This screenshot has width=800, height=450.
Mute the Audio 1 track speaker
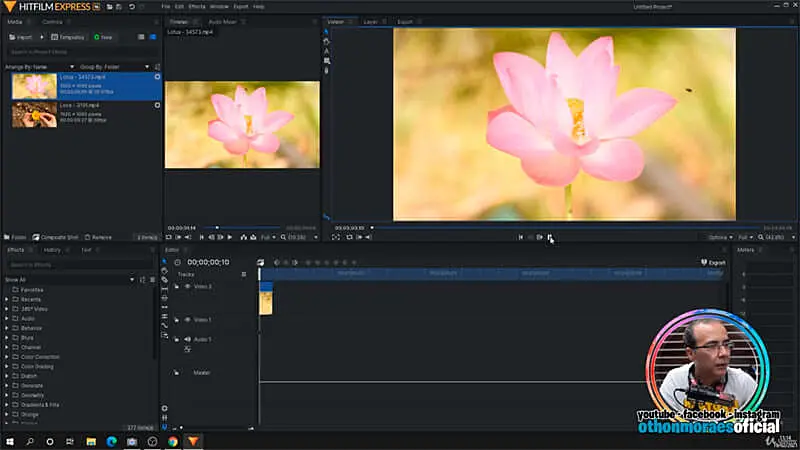point(187,339)
